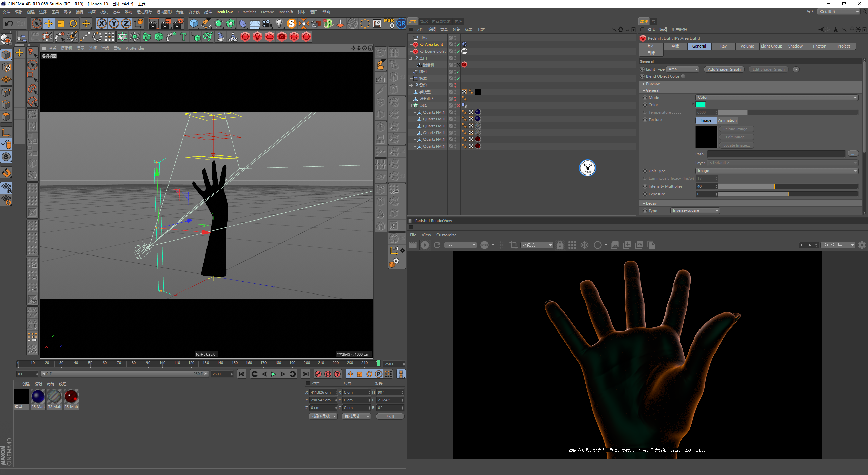Add a Cube primitive object

tap(194, 23)
